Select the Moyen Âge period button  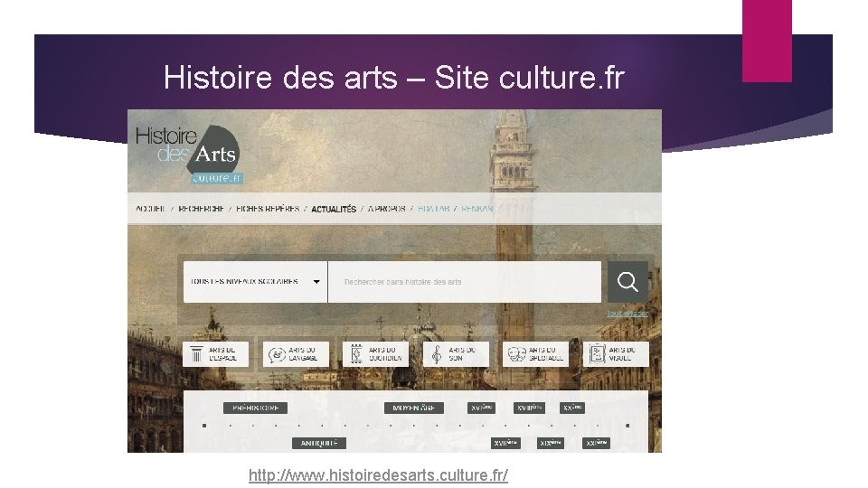click(413, 408)
